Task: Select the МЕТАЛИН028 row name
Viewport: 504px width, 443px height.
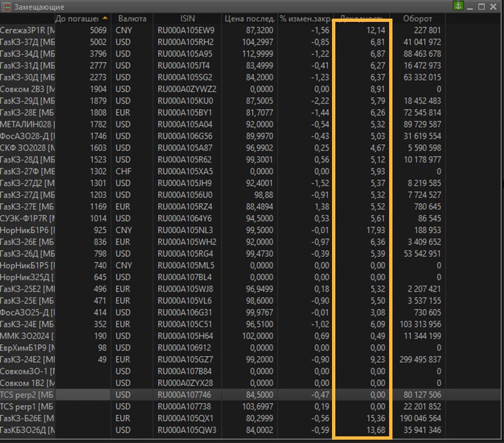Action: (x=27, y=124)
